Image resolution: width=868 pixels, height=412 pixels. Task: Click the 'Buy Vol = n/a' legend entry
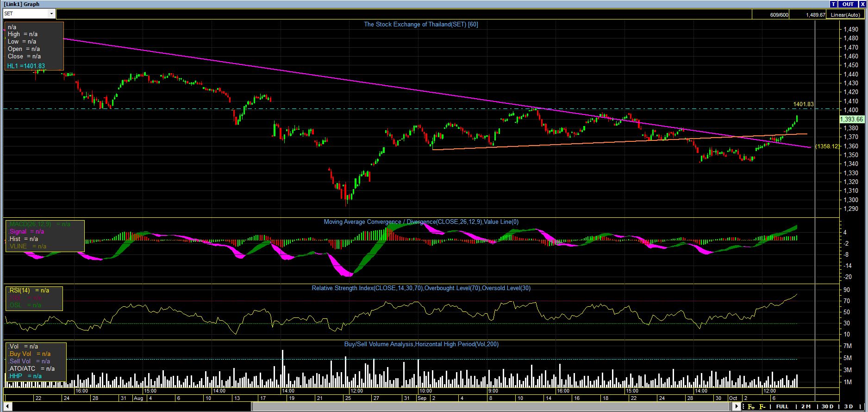pyautogui.click(x=30, y=354)
